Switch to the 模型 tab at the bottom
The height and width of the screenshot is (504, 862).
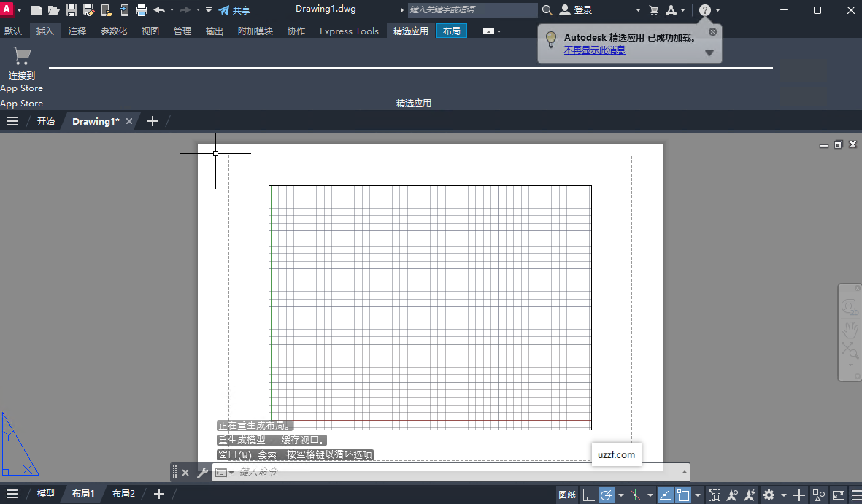click(x=46, y=493)
